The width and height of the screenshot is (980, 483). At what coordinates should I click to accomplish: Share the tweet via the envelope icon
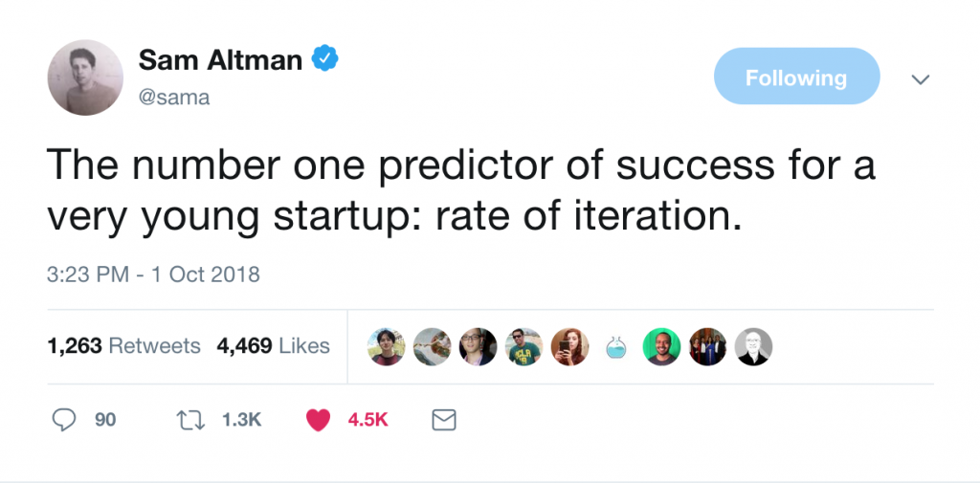(x=444, y=419)
